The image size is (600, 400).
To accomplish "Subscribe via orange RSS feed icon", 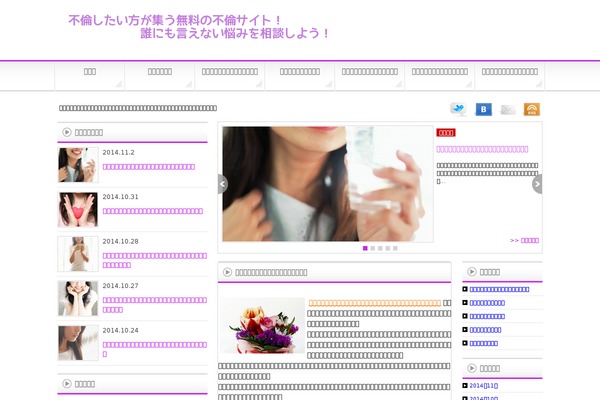I will click(x=532, y=109).
